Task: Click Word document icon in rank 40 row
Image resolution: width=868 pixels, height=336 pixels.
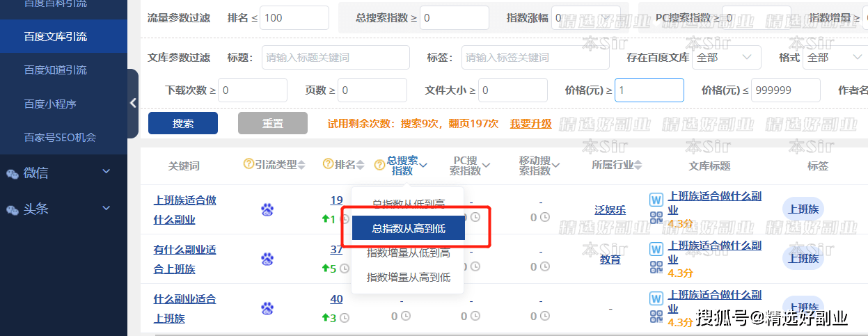Action: pyautogui.click(x=656, y=298)
